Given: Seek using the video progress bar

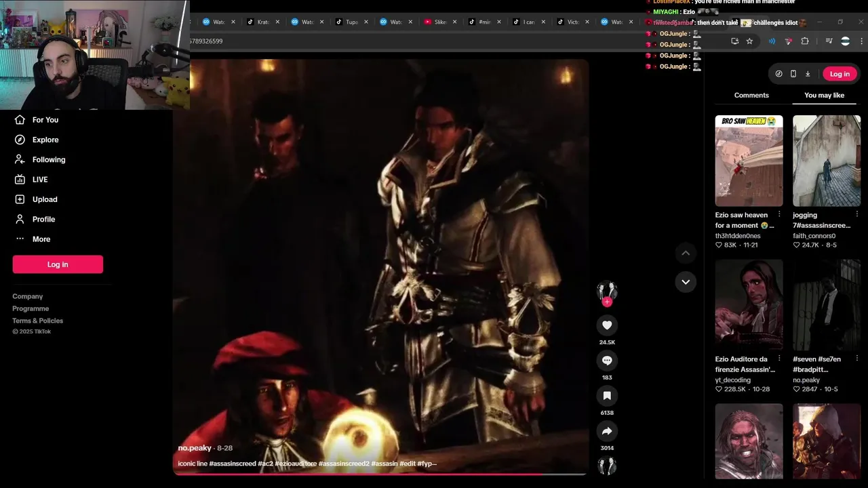Looking at the screenshot, I should tap(380, 474).
